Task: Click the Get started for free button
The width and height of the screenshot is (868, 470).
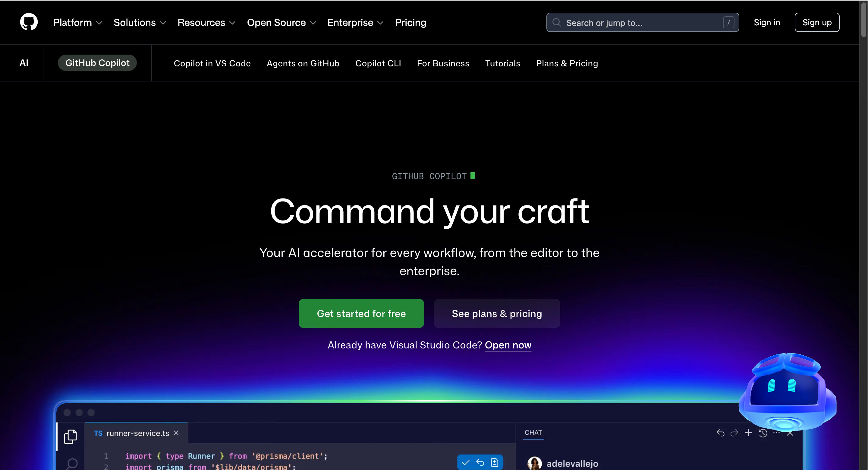Action: coord(361,313)
